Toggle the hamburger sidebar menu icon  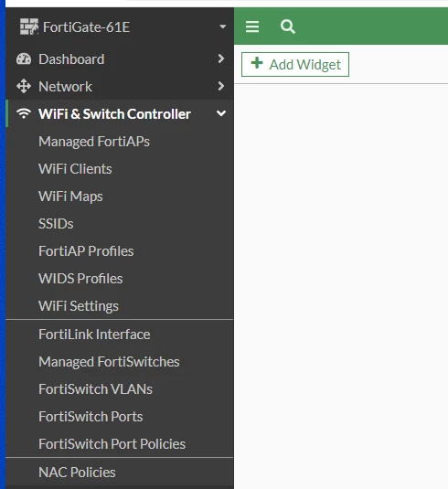click(x=252, y=27)
